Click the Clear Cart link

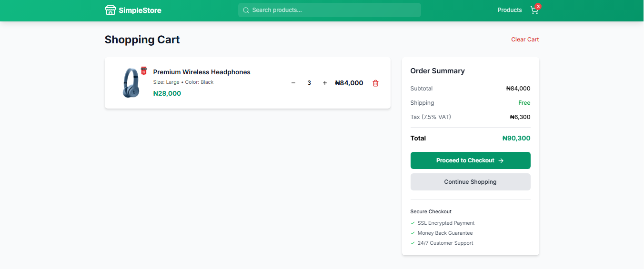click(525, 40)
